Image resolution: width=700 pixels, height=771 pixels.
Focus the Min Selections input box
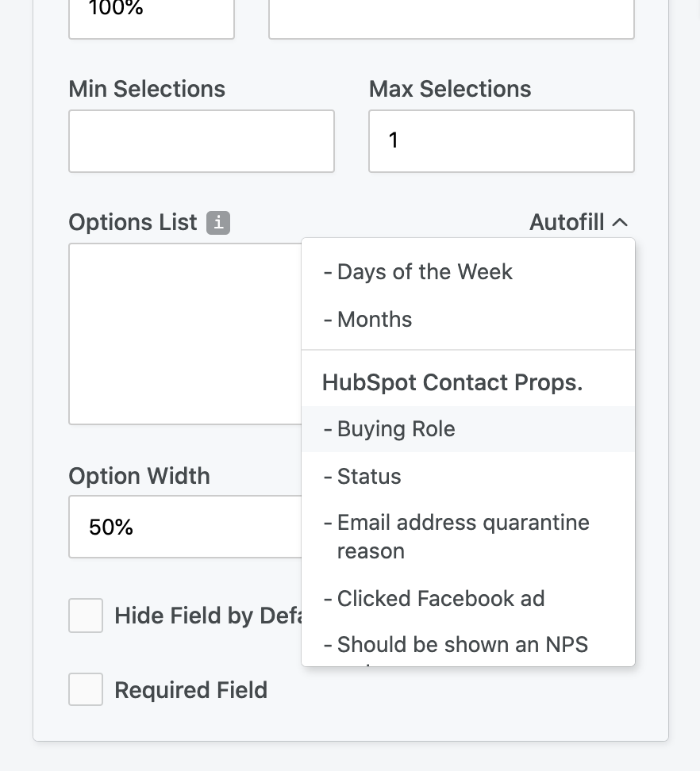202,141
